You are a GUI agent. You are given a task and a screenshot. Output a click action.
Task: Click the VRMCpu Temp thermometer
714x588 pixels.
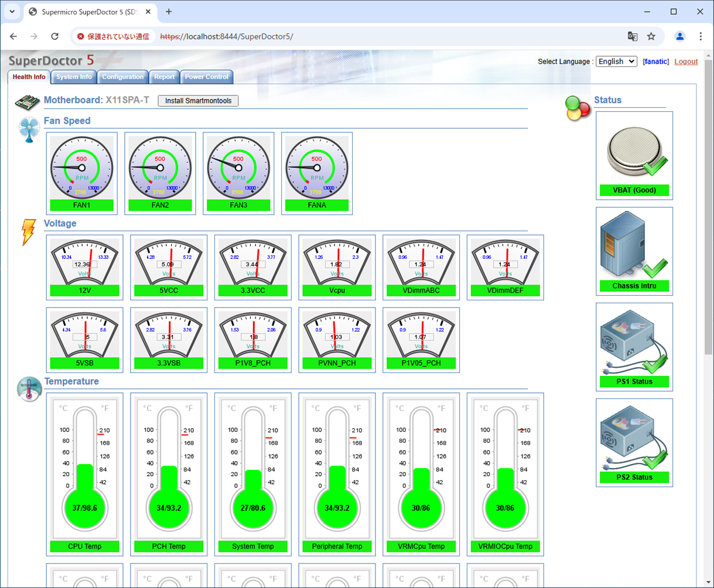pyautogui.click(x=421, y=474)
